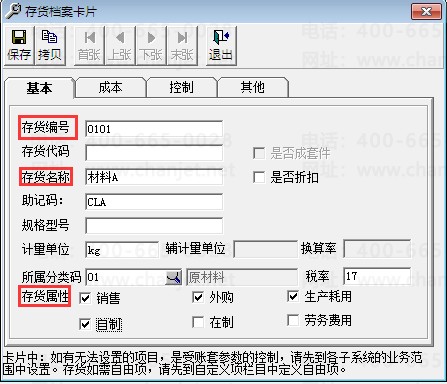447x384 pixels.
Task: Click the 计量单位 field containing kg
Action: 122,250
